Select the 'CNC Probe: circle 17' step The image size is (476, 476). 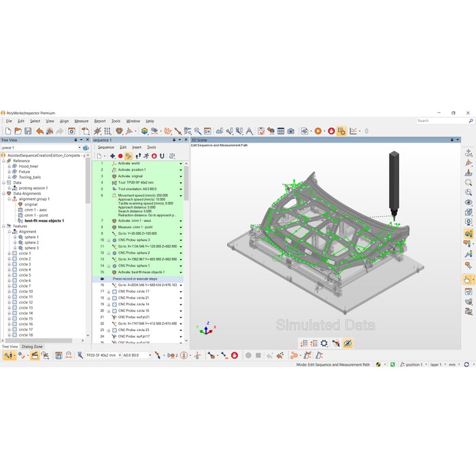[x=133, y=291]
